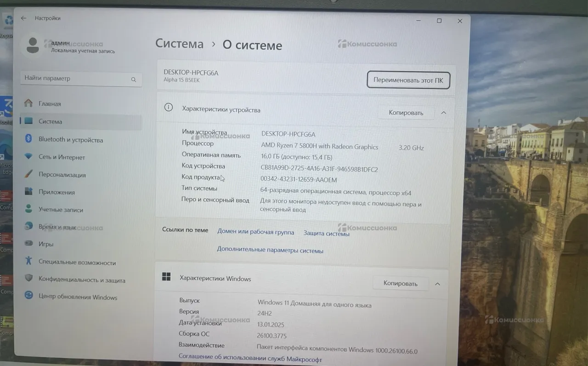The height and width of the screenshot is (366, 588).
Task: Open the Сеть и Интернет wifi icon
Action: 28,157
